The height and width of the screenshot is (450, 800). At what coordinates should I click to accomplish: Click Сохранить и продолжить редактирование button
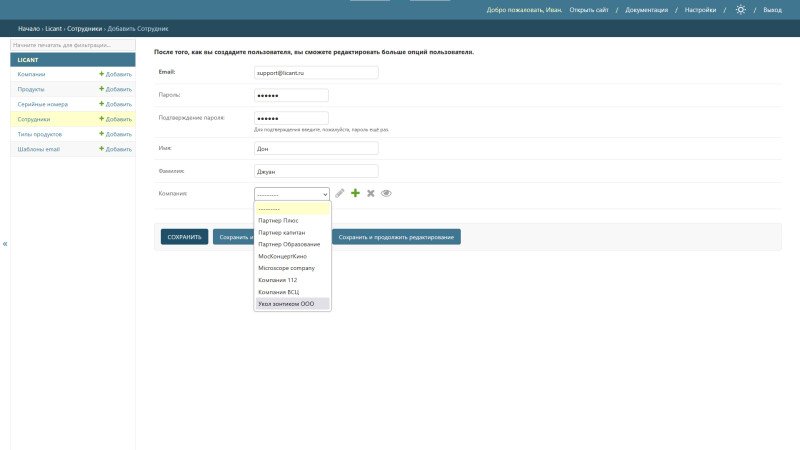coord(396,237)
